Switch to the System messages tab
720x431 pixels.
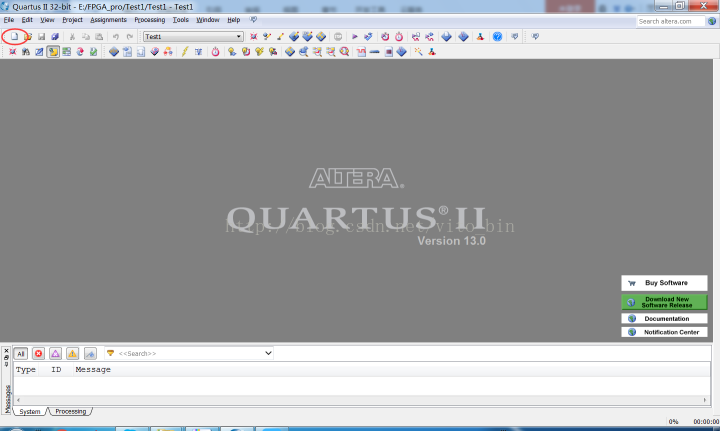(x=30, y=411)
